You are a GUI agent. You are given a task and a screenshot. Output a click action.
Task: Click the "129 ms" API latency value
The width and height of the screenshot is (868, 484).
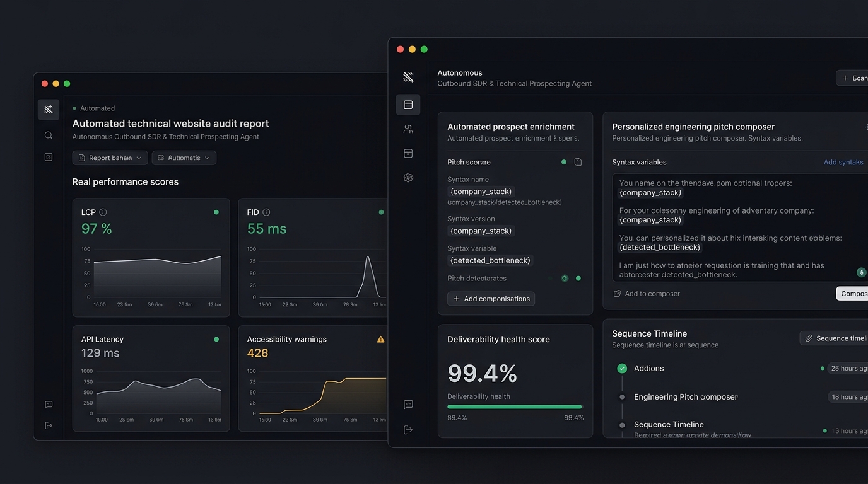(x=100, y=354)
